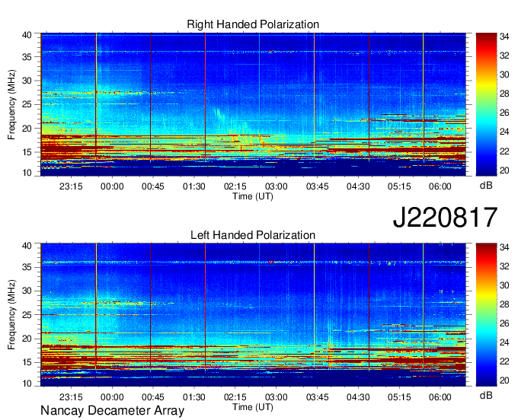518x420 pixels.
Task: Click the 04:30 time tick on left-handed plot
Action: (358, 397)
